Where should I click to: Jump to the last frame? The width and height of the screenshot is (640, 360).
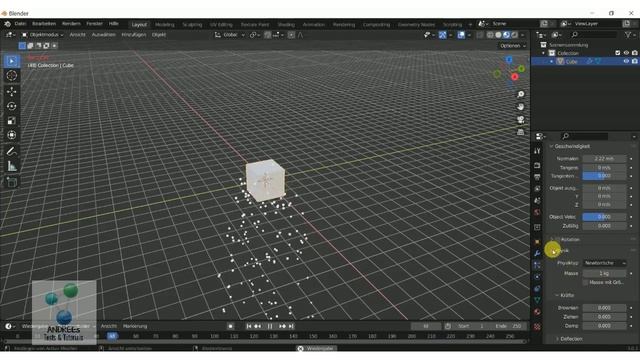(291, 327)
